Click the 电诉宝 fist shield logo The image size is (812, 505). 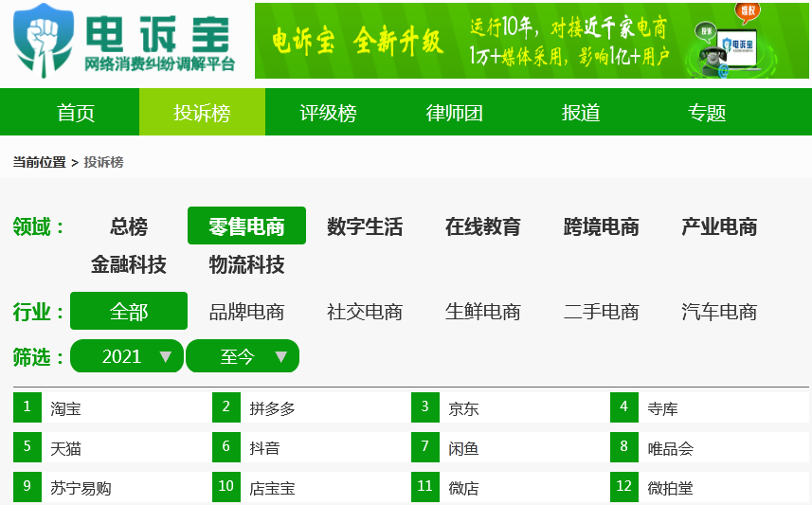click(44, 41)
